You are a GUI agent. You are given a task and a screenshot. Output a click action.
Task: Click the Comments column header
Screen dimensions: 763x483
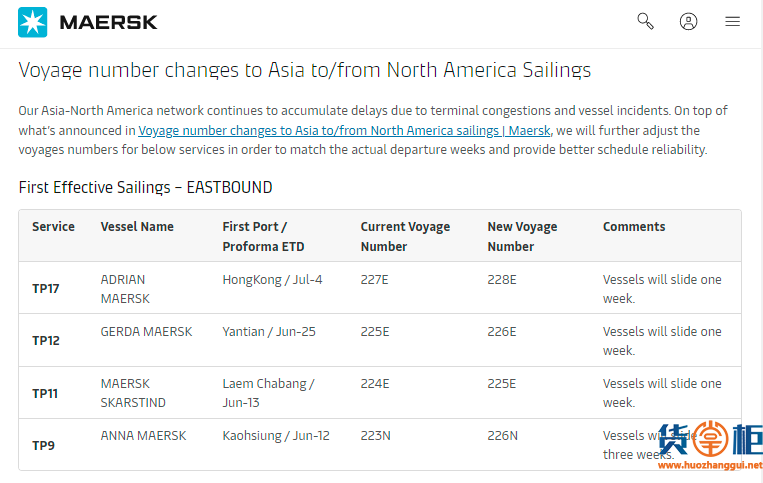(634, 227)
